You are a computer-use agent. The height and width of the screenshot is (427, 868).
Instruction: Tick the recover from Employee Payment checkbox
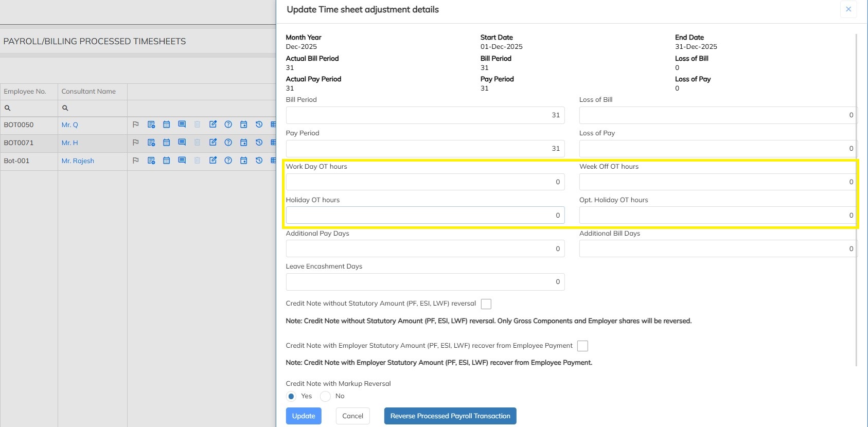pyautogui.click(x=582, y=346)
